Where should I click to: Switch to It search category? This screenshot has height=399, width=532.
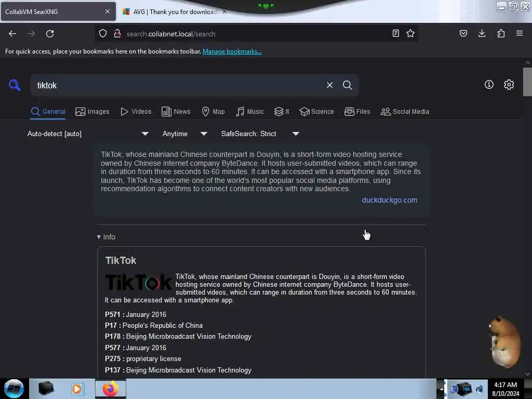[x=282, y=112]
